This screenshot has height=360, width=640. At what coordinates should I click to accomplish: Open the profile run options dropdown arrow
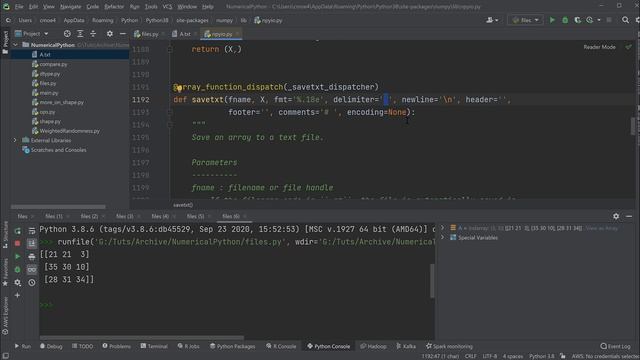pos(599,20)
